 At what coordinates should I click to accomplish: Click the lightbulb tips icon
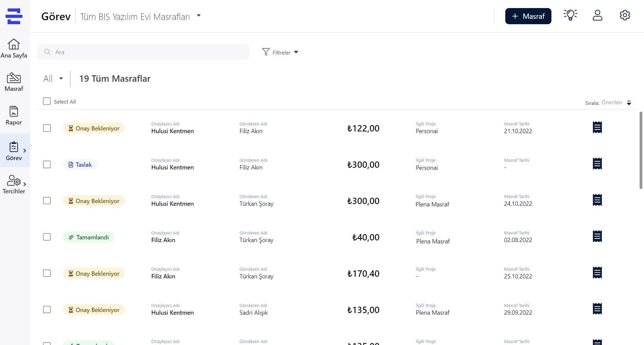[x=570, y=15]
